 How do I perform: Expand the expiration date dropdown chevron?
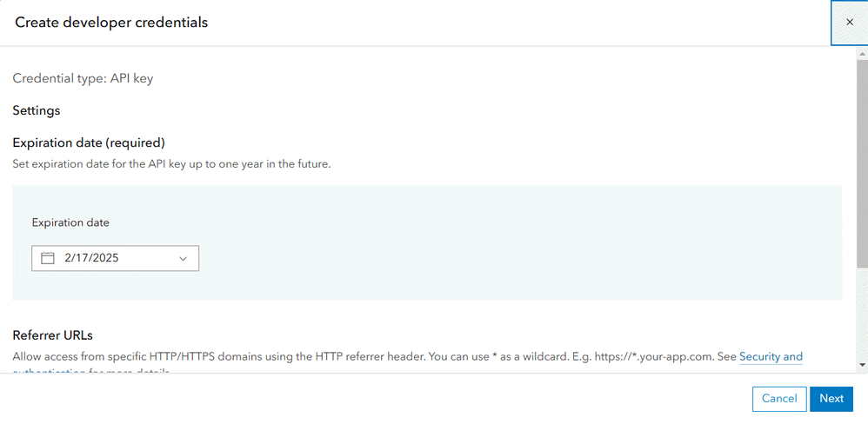(184, 258)
